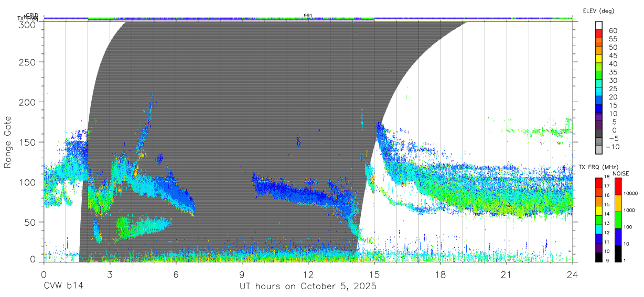This screenshot has width=644, height=297.
Task: Pick the blue ELEV swatch between 10 and 15
Action: (599, 109)
